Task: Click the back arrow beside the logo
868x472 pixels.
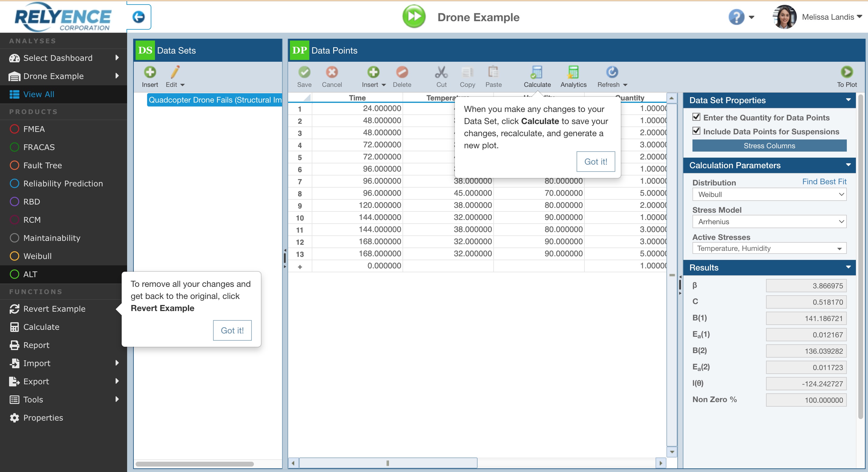Action: pos(139,17)
